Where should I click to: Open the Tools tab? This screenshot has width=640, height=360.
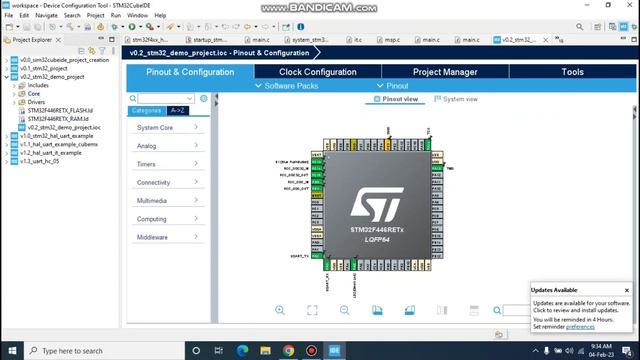point(572,72)
